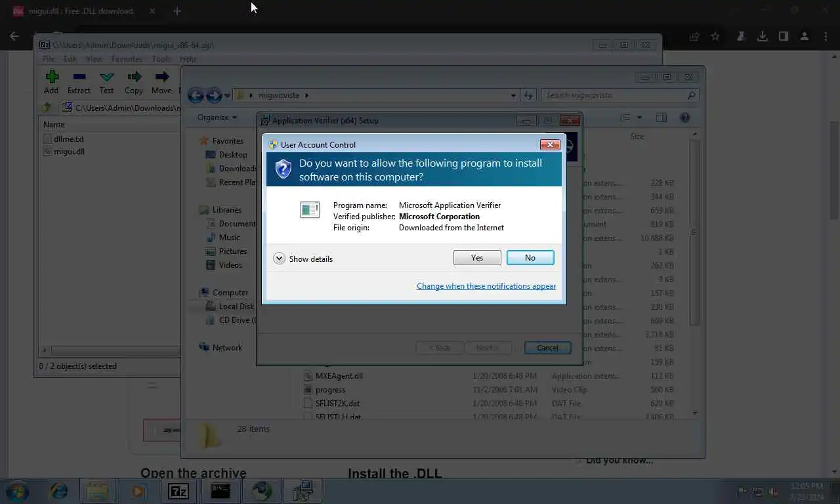Image resolution: width=840 pixels, height=504 pixels.
Task: Select Pictures library in navigation pane
Action: 233,251
